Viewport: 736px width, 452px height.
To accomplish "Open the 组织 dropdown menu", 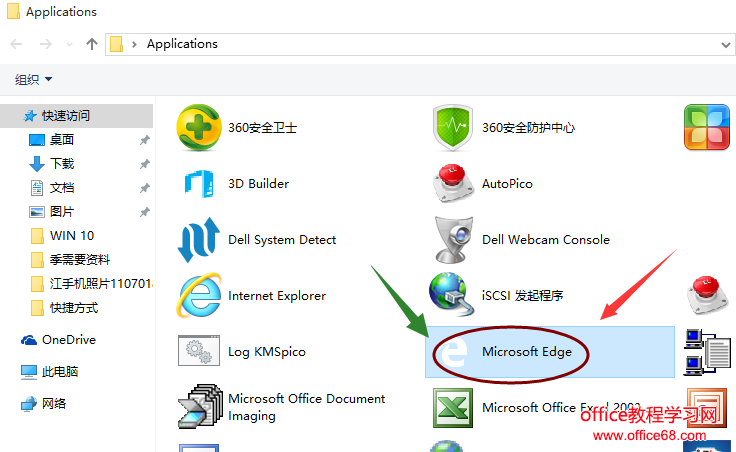I will pos(33,79).
